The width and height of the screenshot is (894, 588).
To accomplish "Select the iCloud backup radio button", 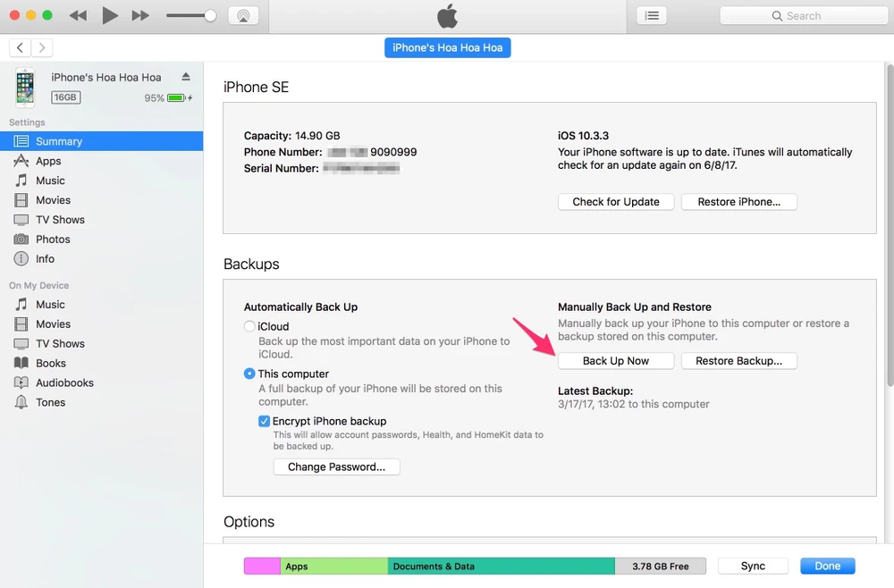I will (x=249, y=327).
